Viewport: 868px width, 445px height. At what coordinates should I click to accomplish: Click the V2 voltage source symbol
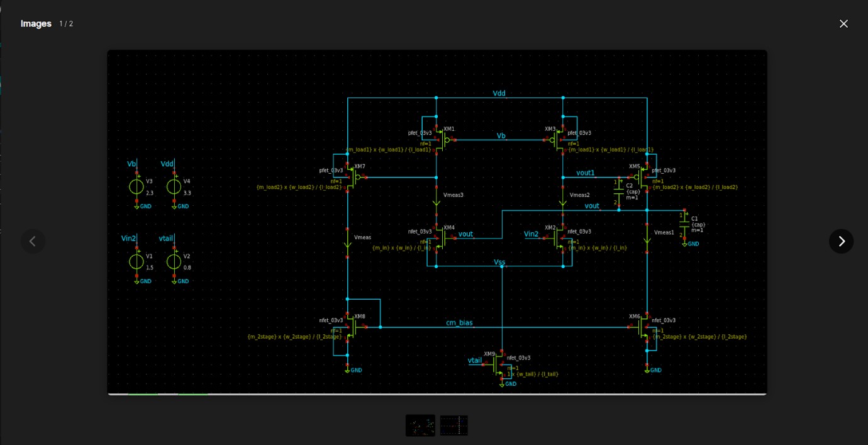[x=174, y=261]
